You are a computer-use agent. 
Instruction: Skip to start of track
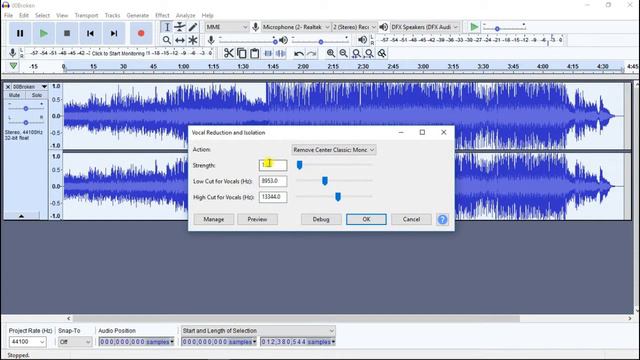91,33
